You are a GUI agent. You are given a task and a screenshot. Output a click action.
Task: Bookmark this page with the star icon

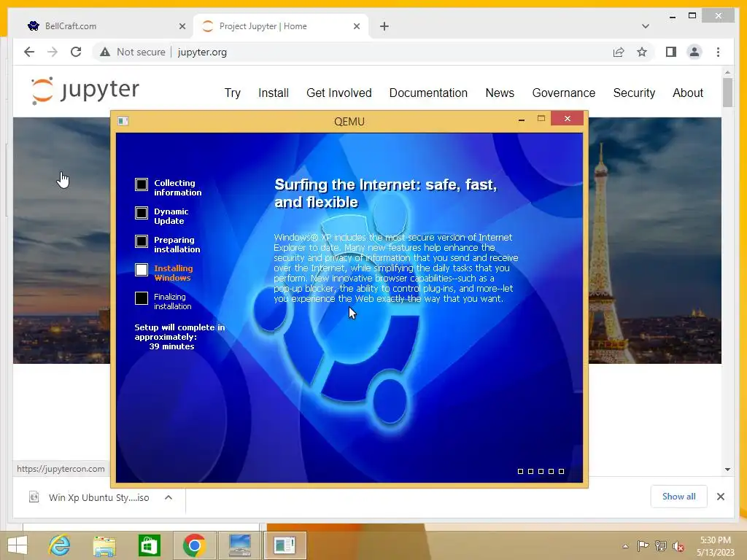(642, 52)
